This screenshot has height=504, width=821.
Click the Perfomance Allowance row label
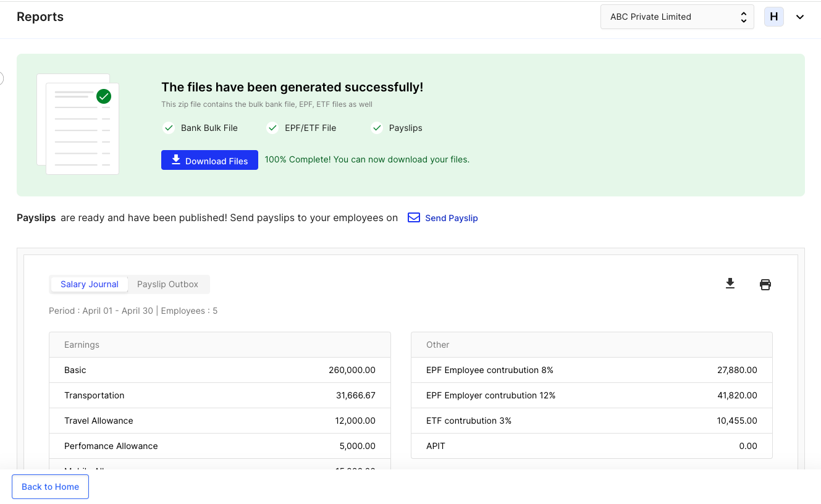(x=111, y=446)
